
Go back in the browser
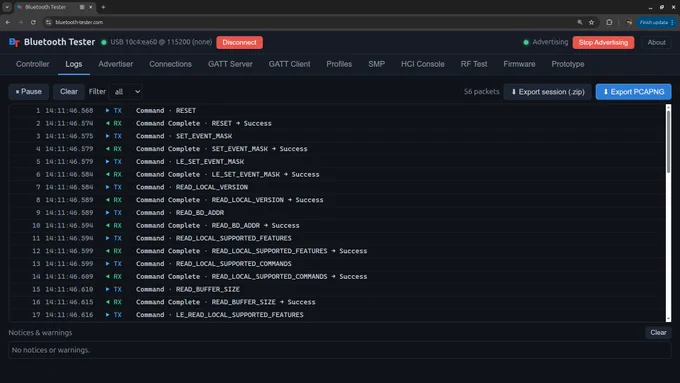8,22
